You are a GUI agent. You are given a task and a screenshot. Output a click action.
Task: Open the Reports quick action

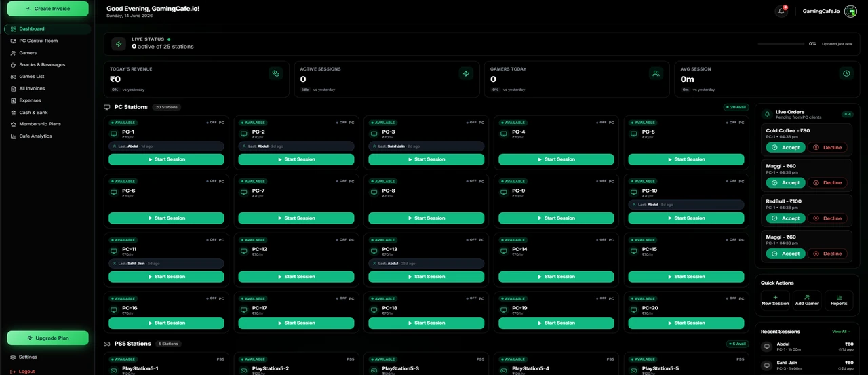[x=839, y=300]
